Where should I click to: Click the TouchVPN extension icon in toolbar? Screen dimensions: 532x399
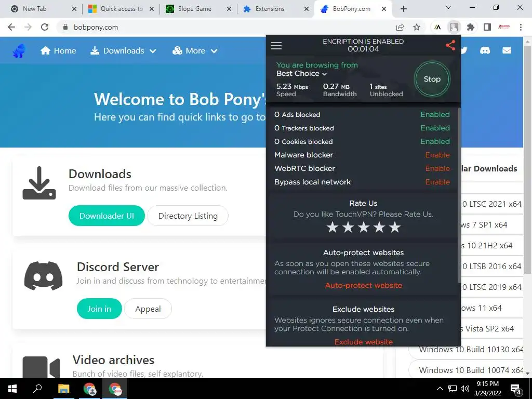tap(454, 27)
